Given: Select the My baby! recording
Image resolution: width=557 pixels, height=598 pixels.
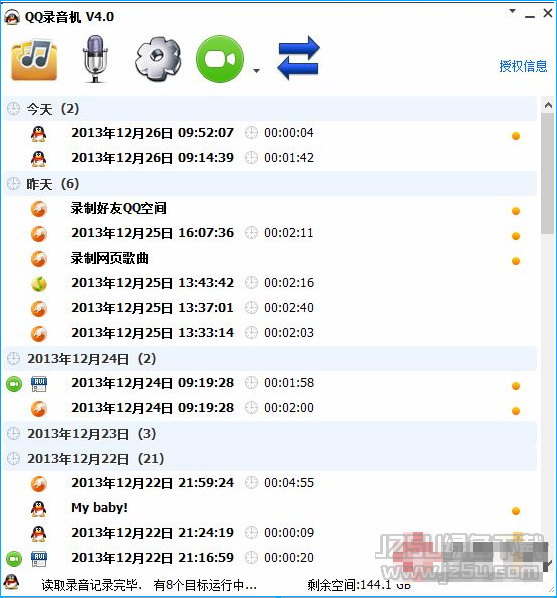Looking at the screenshot, I should pyautogui.click(x=270, y=508).
